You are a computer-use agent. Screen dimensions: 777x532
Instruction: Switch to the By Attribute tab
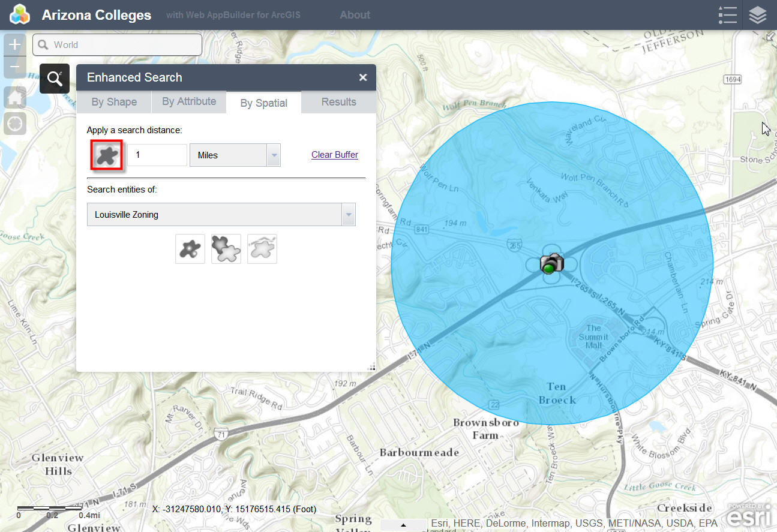click(x=189, y=102)
